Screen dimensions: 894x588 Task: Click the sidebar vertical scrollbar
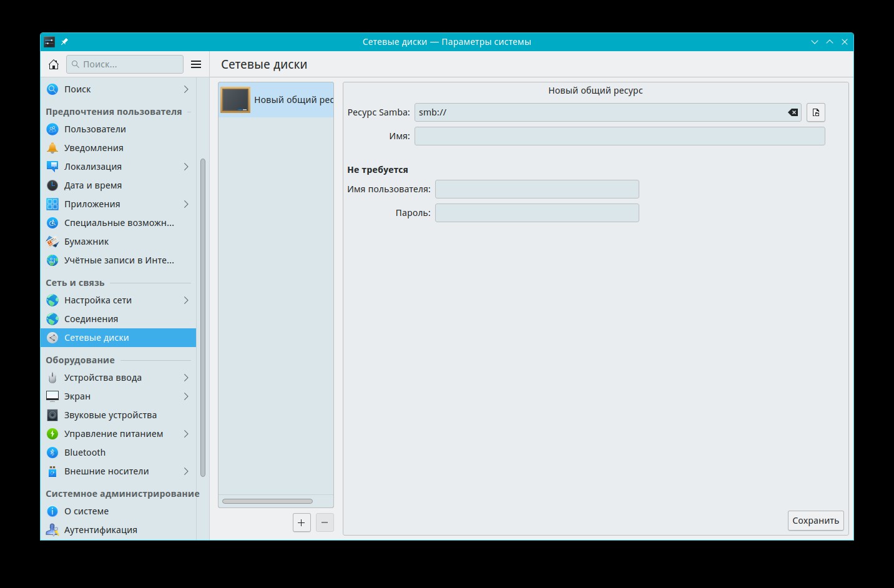tap(202, 318)
